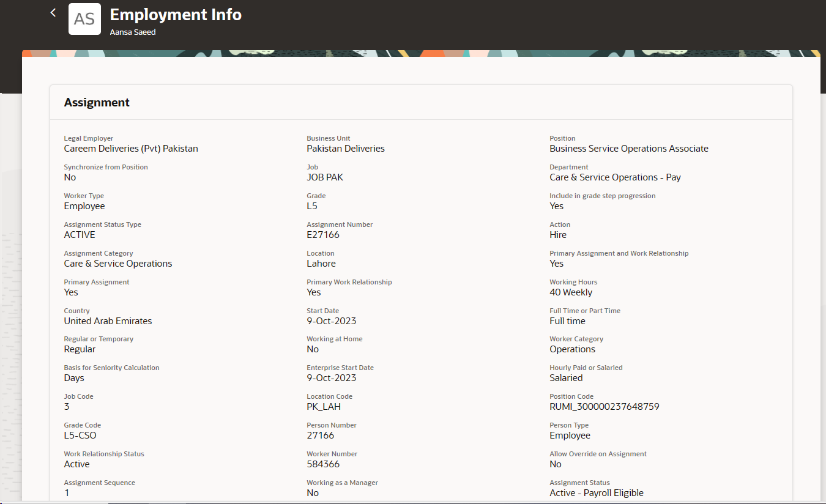This screenshot has width=826, height=504.
Task: Click the Working Hours 40 Weekly value
Action: [571, 292]
